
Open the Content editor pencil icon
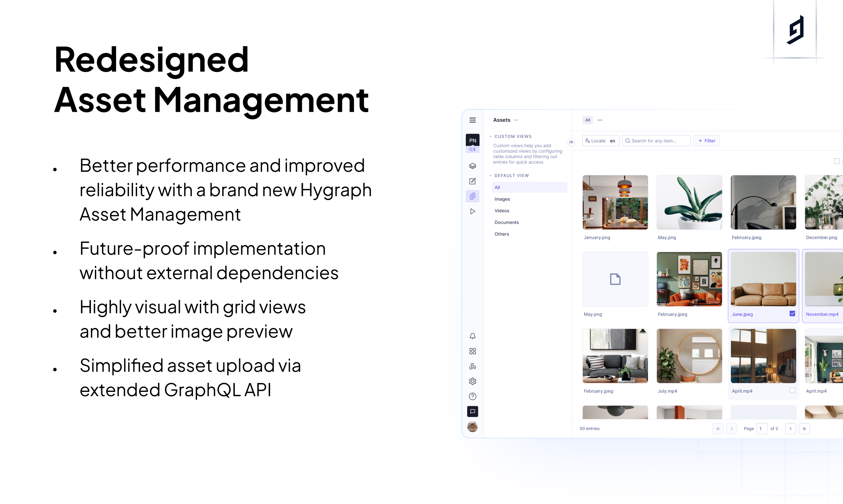(x=472, y=181)
